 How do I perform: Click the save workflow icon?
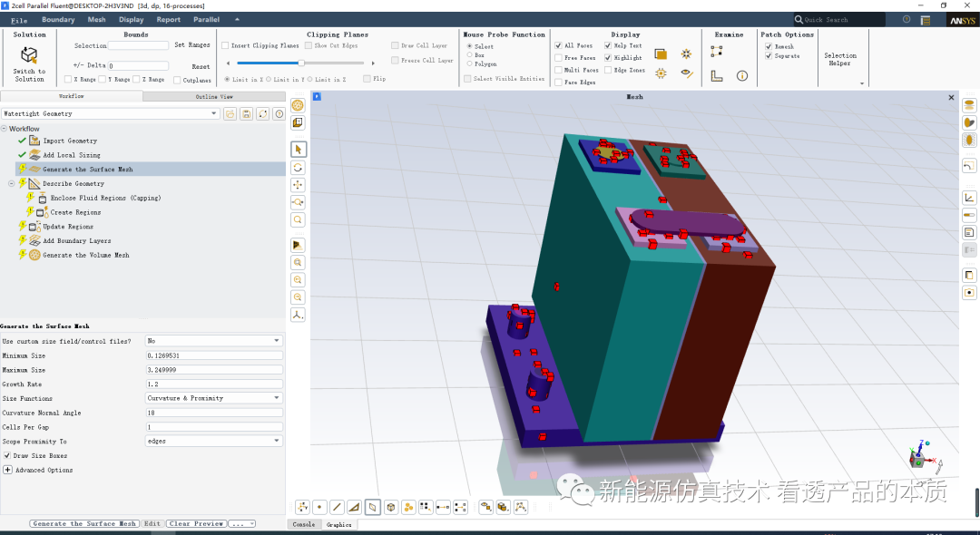(x=246, y=114)
